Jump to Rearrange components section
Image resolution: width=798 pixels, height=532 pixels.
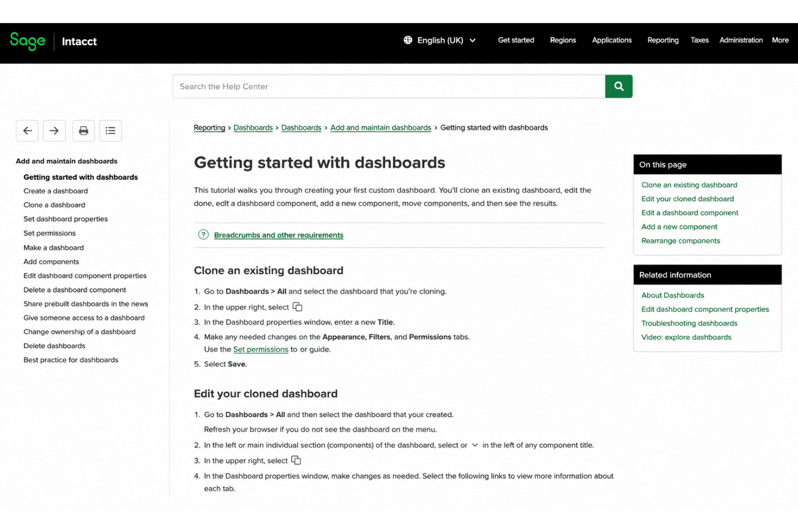pos(680,241)
